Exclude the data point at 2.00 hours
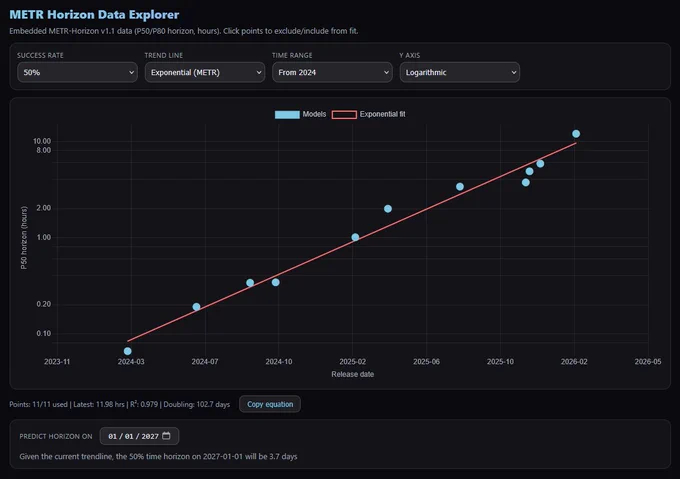Screen dimensions: 680x479 [x=388, y=209]
